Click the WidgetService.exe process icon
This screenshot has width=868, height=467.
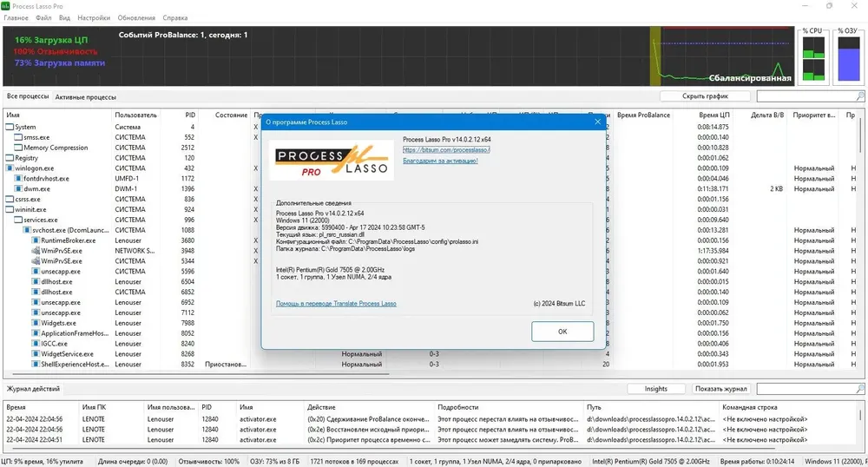(36, 354)
